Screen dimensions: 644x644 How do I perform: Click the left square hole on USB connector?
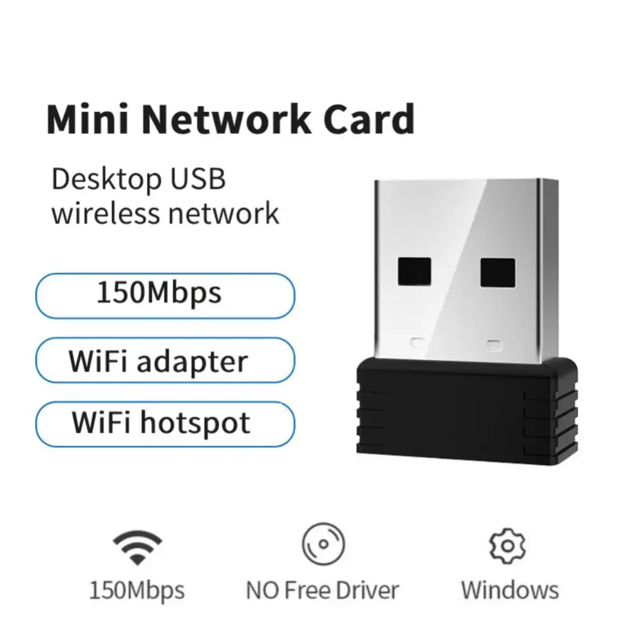click(x=414, y=272)
